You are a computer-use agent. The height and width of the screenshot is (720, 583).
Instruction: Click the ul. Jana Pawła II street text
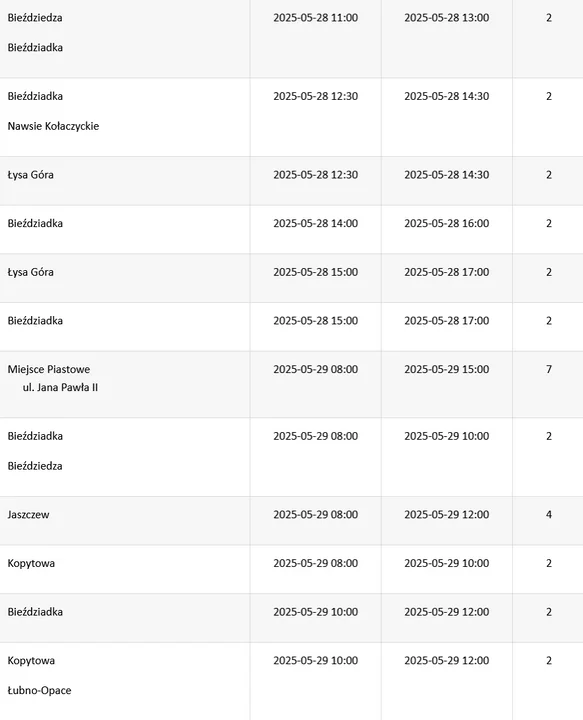[x=60, y=388]
